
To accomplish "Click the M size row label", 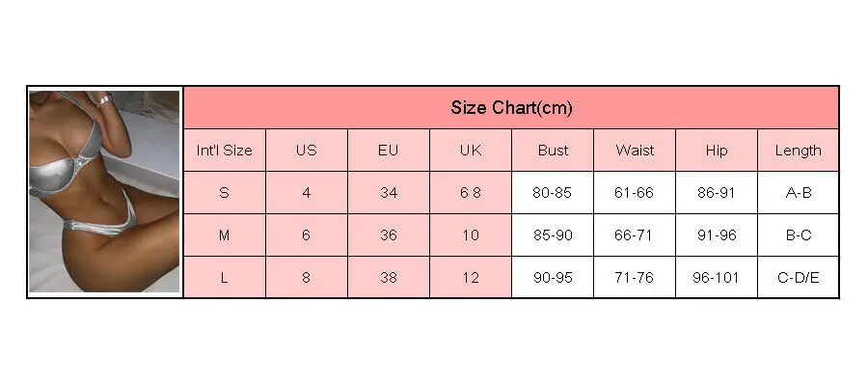I will [x=224, y=234].
